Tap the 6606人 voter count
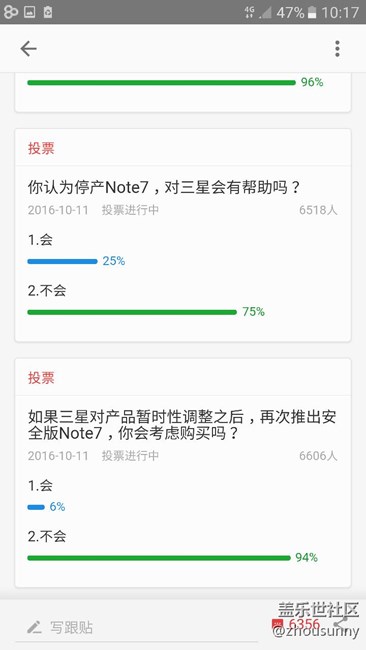The width and height of the screenshot is (366, 650). [x=318, y=456]
